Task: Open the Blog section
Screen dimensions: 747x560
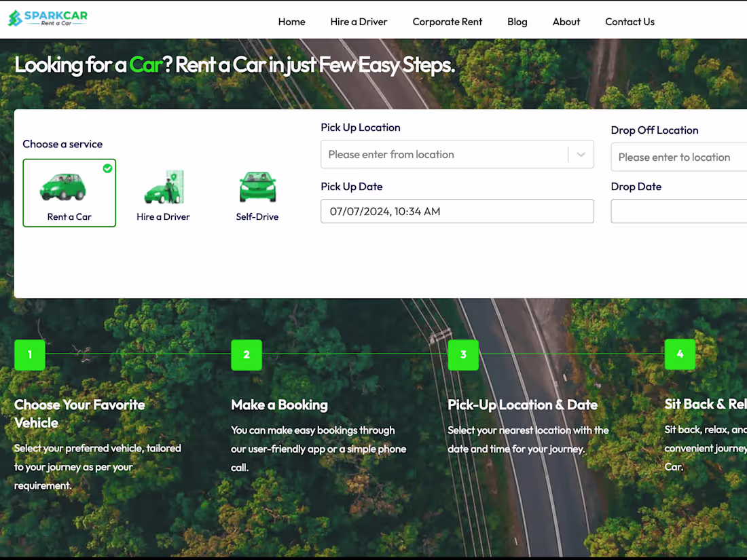Action: pos(517,22)
